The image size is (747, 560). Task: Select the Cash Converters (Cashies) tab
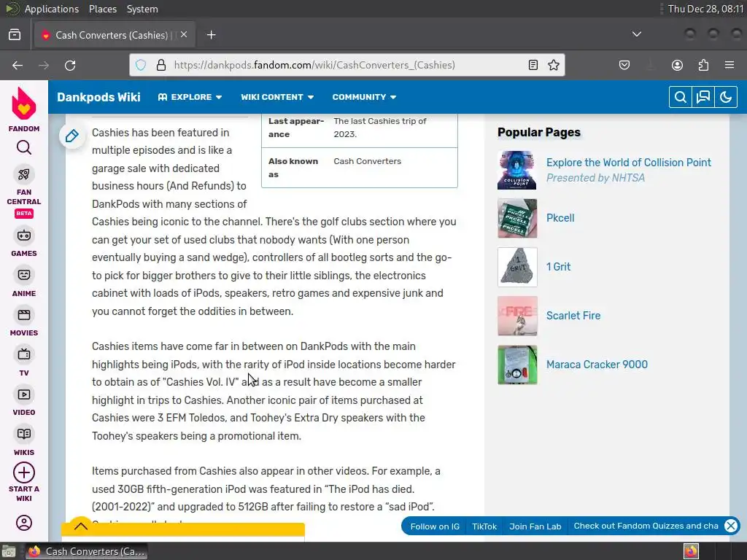(x=115, y=35)
